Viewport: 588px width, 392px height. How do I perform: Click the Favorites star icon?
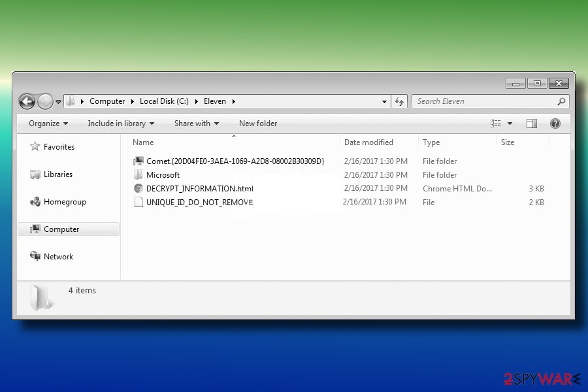tap(35, 146)
